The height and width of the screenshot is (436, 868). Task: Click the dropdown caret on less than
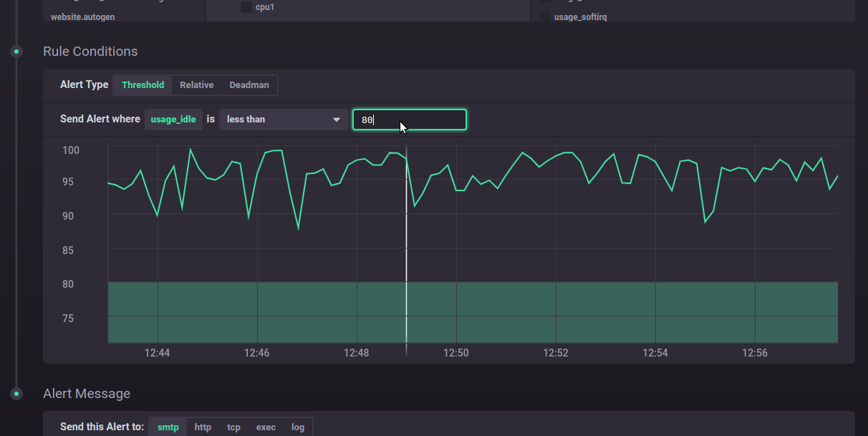click(336, 120)
